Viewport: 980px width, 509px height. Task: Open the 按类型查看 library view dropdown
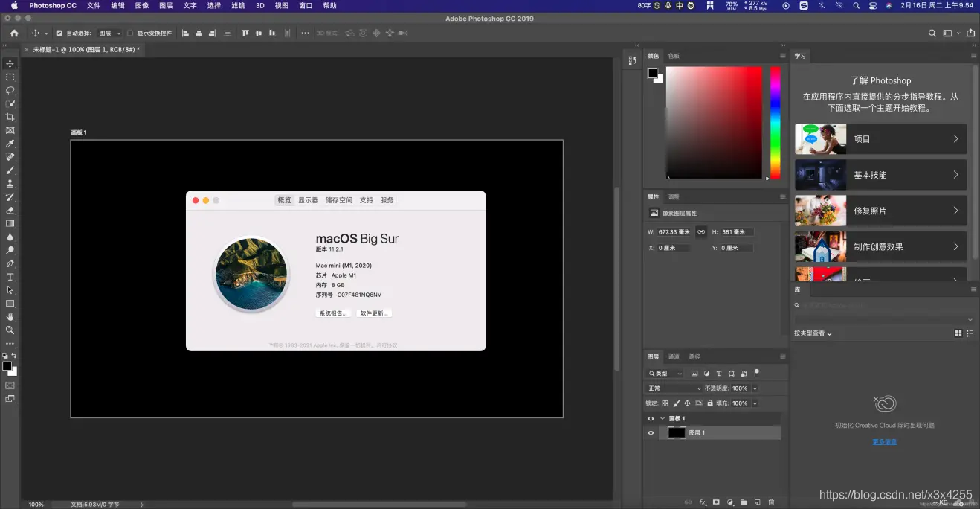813,333
